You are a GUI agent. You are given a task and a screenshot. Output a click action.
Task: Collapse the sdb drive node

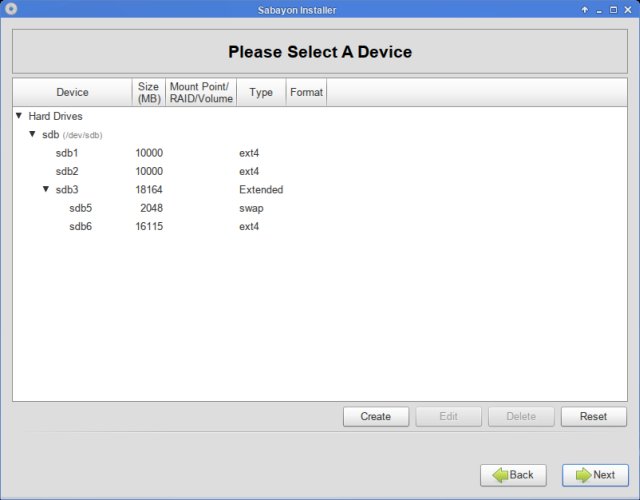coord(32,134)
